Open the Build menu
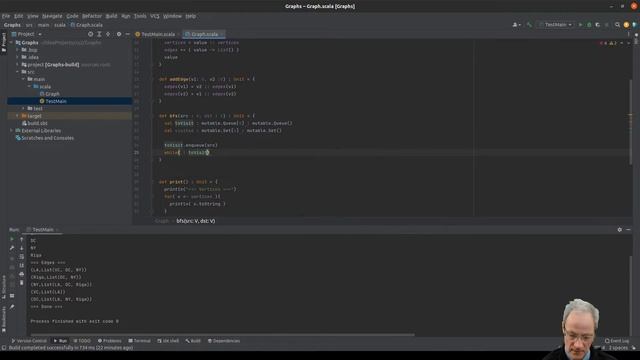 point(111,16)
